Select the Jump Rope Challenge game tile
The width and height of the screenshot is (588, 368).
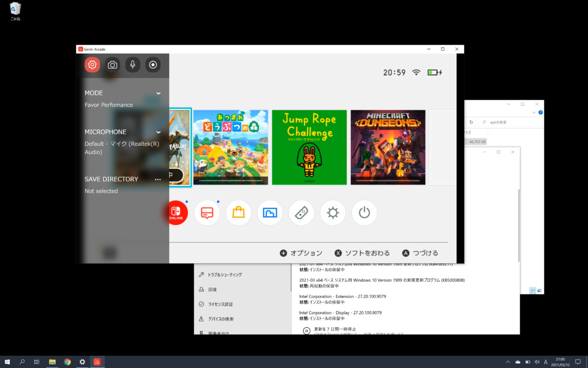pyautogui.click(x=310, y=147)
